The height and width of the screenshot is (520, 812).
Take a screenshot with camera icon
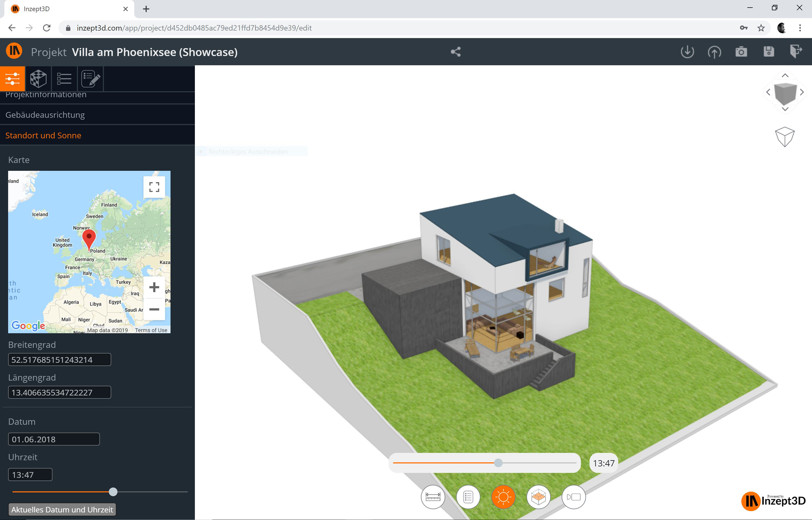[x=741, y=52]
